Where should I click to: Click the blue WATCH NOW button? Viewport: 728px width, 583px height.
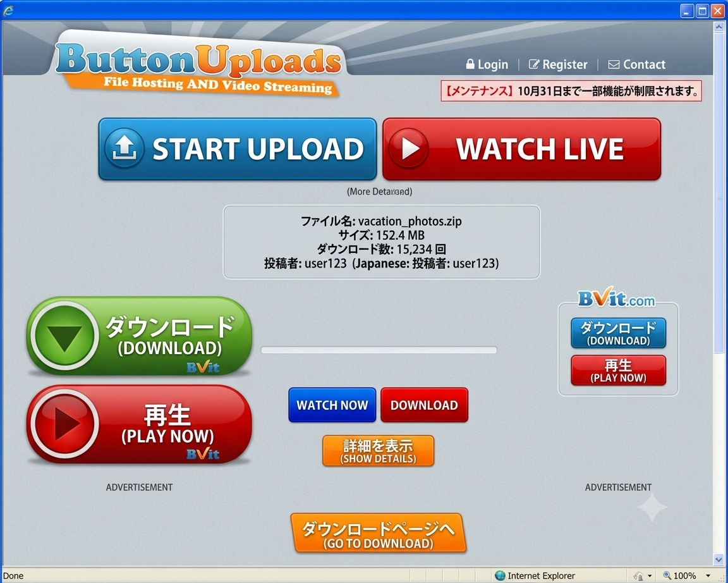pyautogui.click(x=332, y=405)
